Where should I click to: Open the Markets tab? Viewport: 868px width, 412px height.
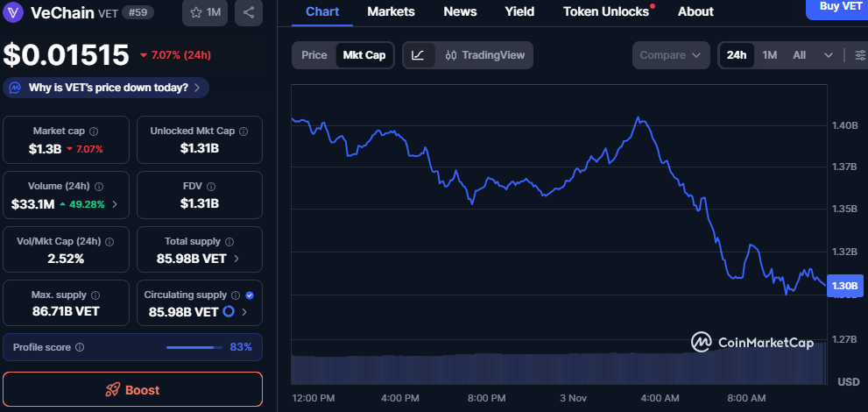(x=391, y=11)
